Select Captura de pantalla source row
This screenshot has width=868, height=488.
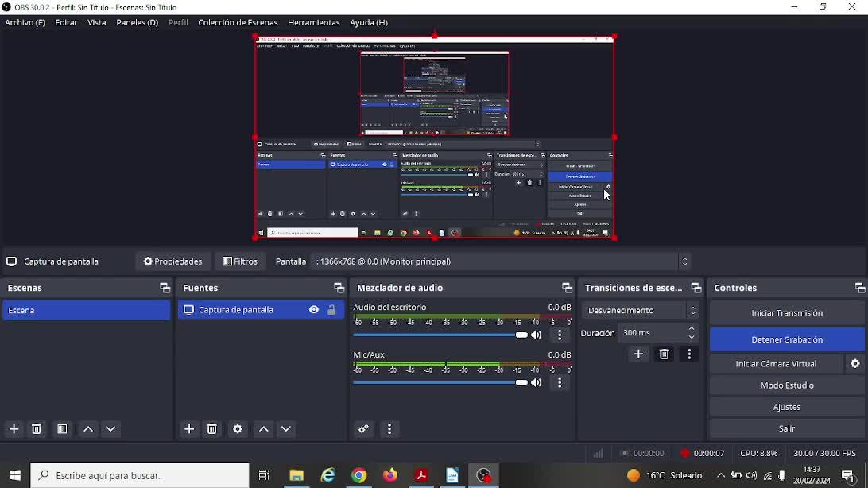click(261, 310)
